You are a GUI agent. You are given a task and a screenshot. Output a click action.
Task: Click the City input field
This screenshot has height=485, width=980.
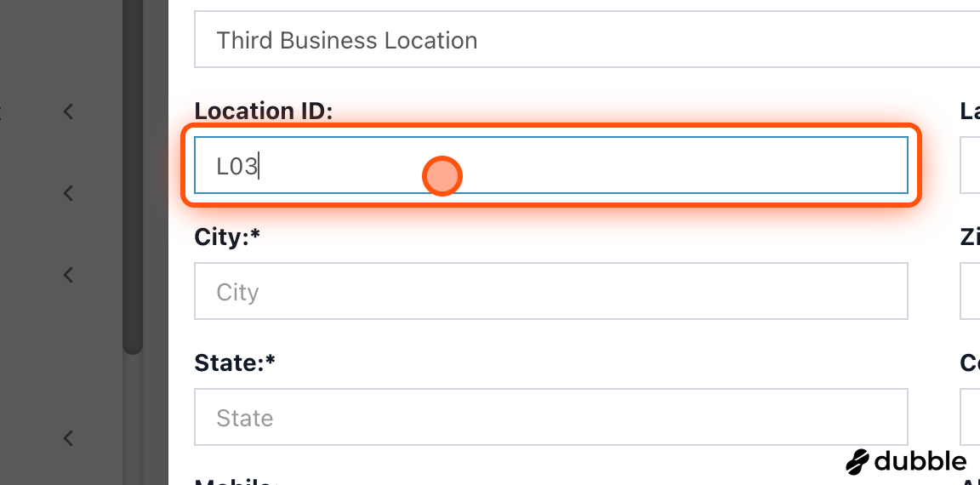550,291
